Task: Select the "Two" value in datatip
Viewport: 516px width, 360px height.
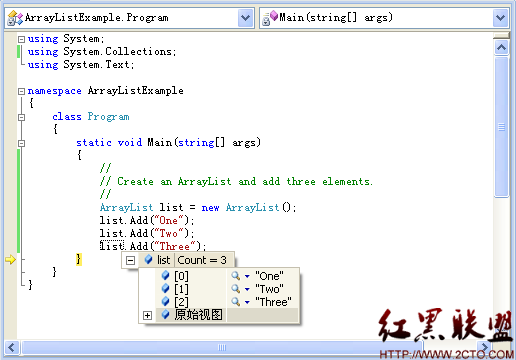Action: click(x=269, y=289)
